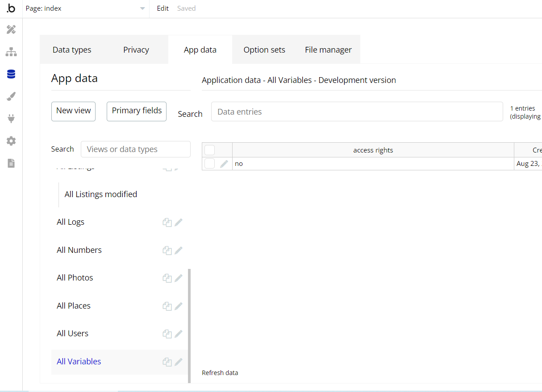
Task: Click the Refresh data link
Action: coord(220,373)
